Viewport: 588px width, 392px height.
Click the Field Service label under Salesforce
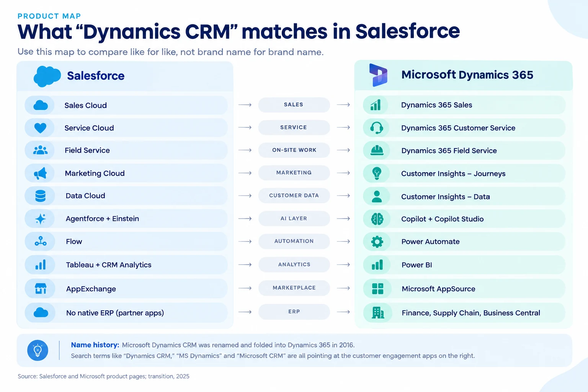point(87,150)
